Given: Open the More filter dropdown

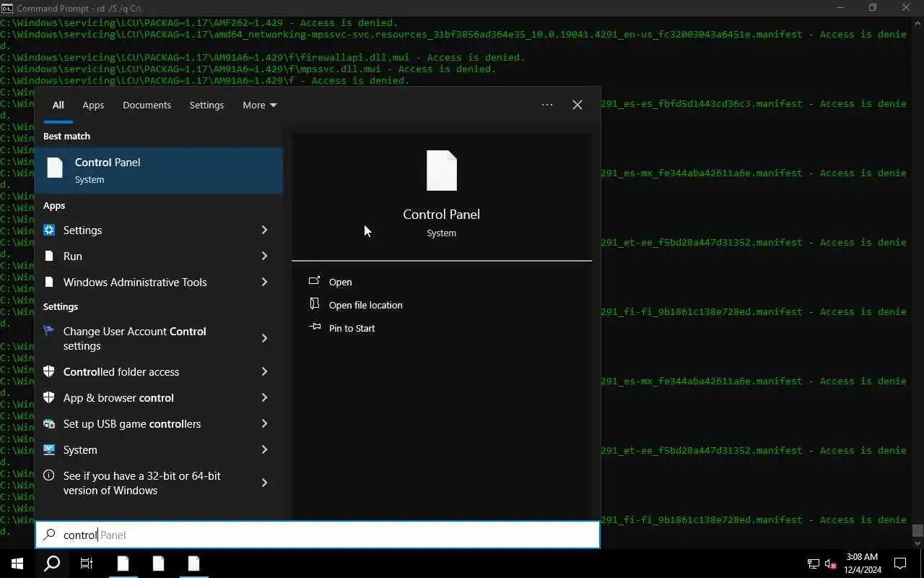Looking at the screenshot, I should [260, 105].
